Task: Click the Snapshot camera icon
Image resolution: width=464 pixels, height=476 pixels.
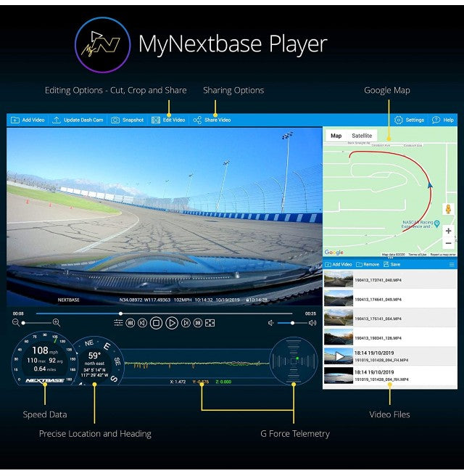Action: pyautogui.click(x=115, y=120)
